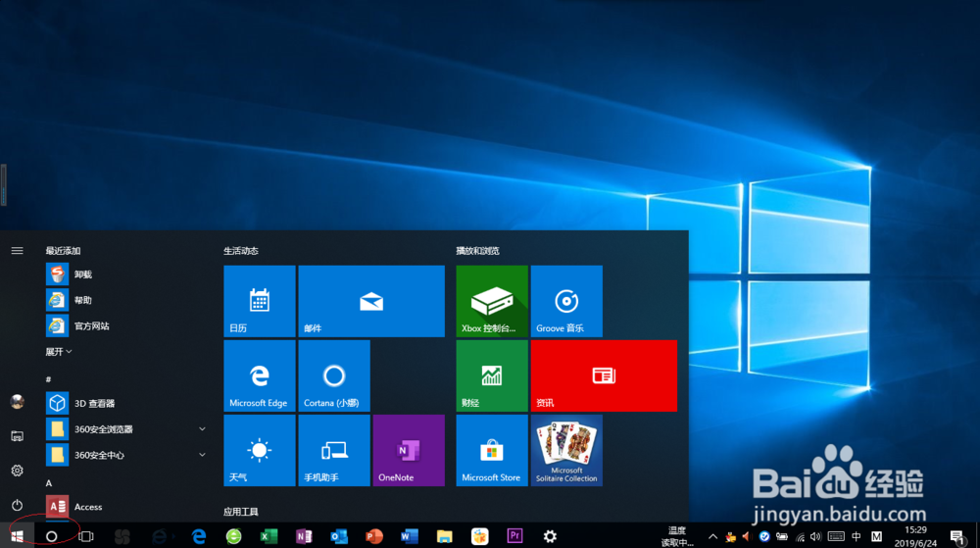This screenshot has height=548, width=980.
Task: Click the Power icon in Start
Action: tap(17, 505)
